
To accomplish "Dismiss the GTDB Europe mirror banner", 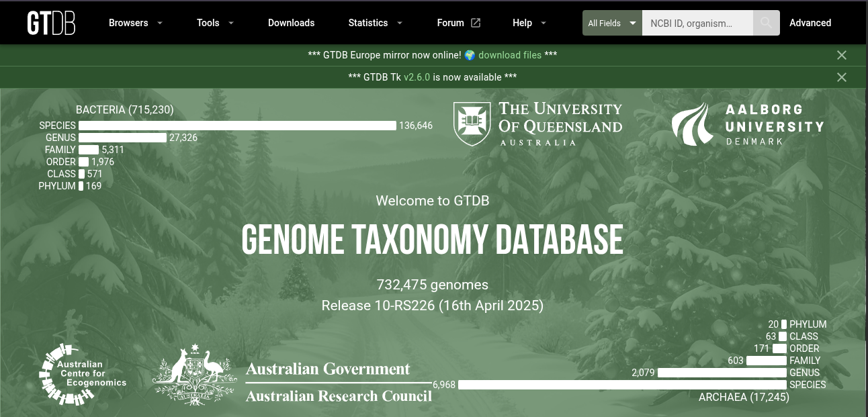I will coord(841,55).
